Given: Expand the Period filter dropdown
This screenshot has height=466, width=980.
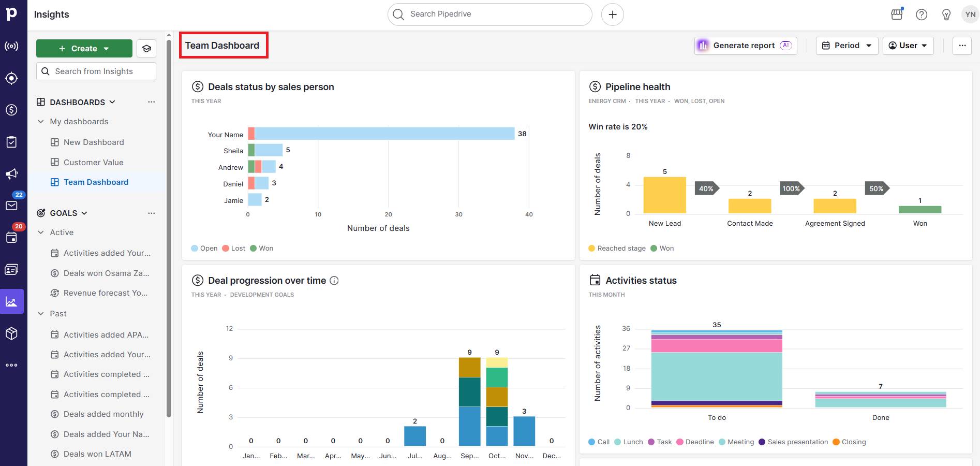Looking at the screenshot, I should pos(847,45).
